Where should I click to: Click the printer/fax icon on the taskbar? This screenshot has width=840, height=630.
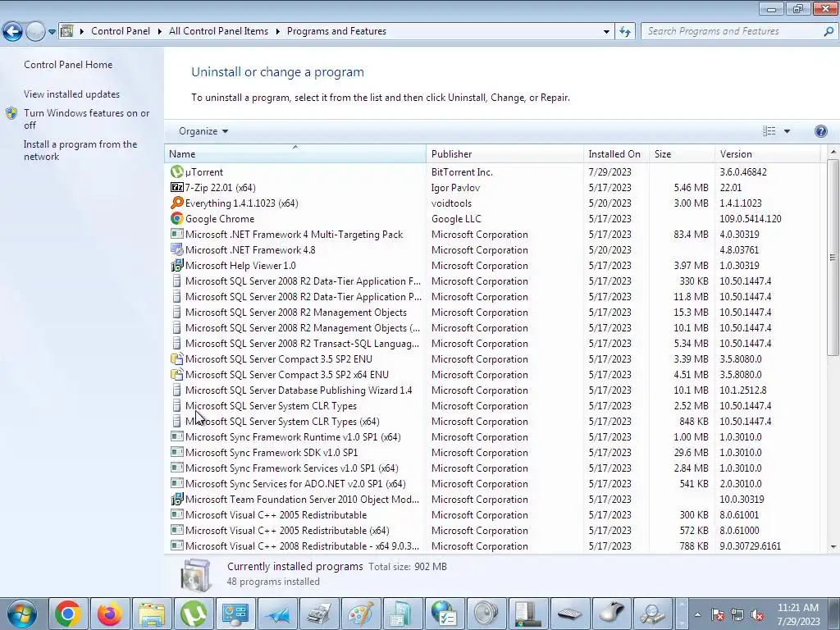click(x=319, y=614)
